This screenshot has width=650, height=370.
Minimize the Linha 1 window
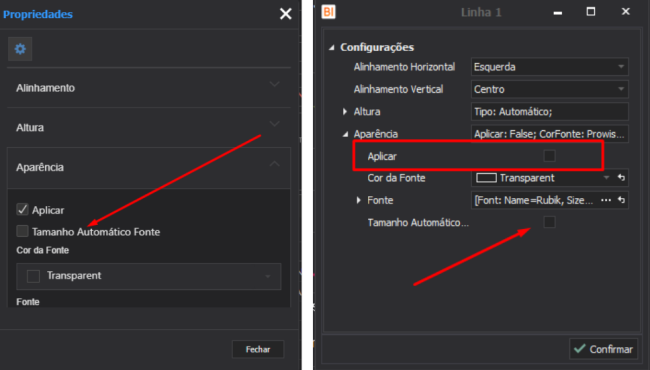[x=558, y=13]
